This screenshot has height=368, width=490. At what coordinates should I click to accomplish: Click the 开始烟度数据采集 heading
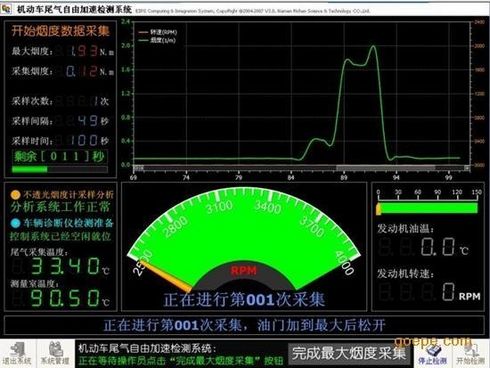click(60, 31)
